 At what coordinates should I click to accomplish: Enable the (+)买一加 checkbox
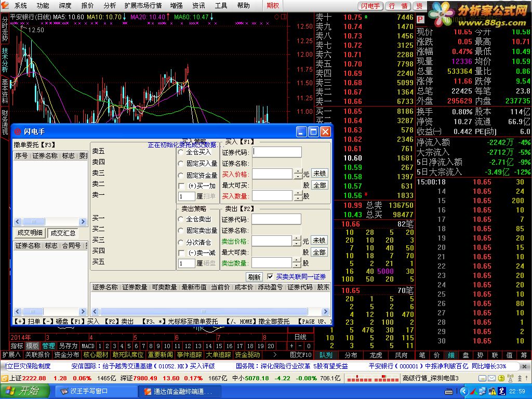pos(181,186)
